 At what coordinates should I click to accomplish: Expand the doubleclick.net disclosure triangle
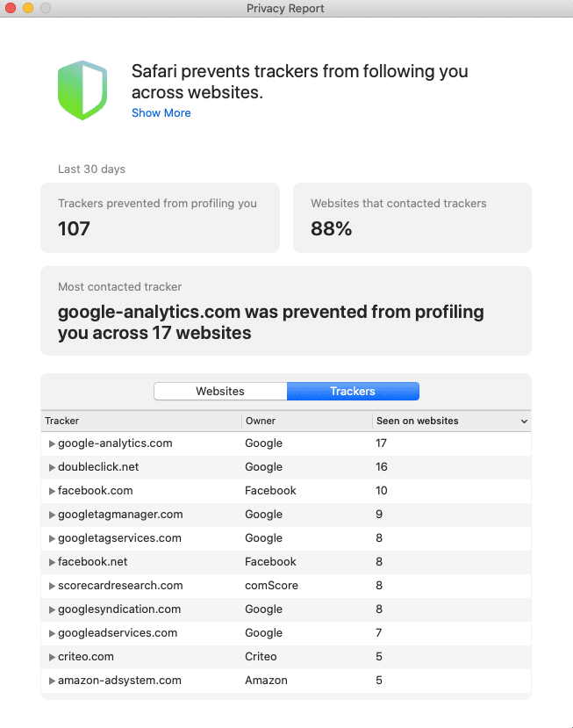coord(52,467)
